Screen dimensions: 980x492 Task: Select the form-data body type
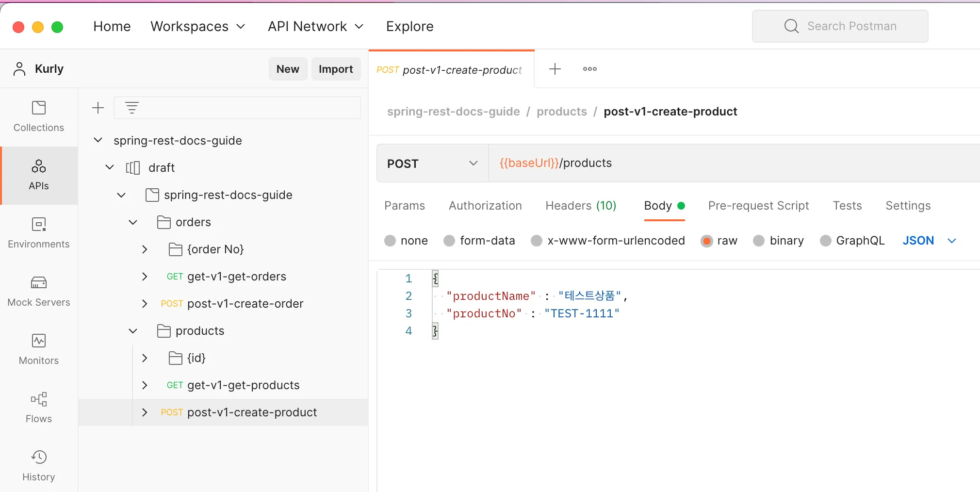449,241
